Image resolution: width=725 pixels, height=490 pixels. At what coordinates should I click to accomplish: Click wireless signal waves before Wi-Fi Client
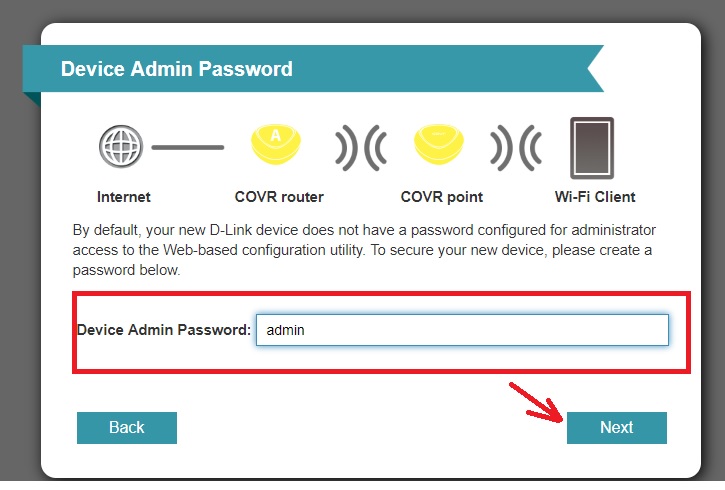coord(514,148)
